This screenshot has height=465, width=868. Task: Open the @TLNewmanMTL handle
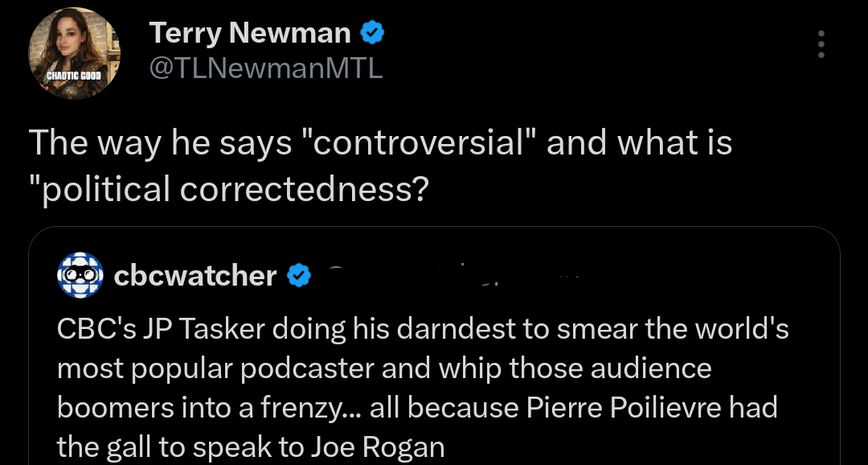click(266, 69)
